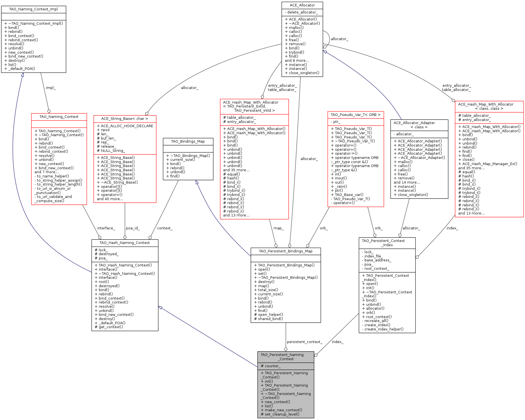Viewport: 525px width, 420px height.
Task: Open the TAO_Persistent_Bindings_Map class title
Action: [x=286, y=251]
